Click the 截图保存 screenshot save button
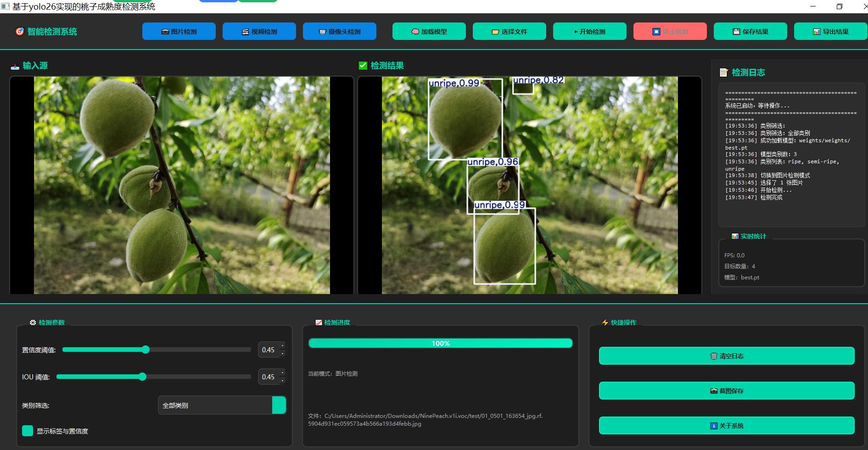 click(726, 391)
